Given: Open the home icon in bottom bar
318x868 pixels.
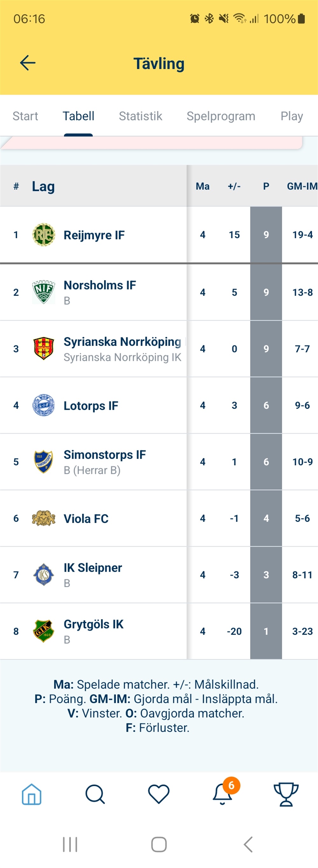Looking at the screenshot, I should [31, 794].
